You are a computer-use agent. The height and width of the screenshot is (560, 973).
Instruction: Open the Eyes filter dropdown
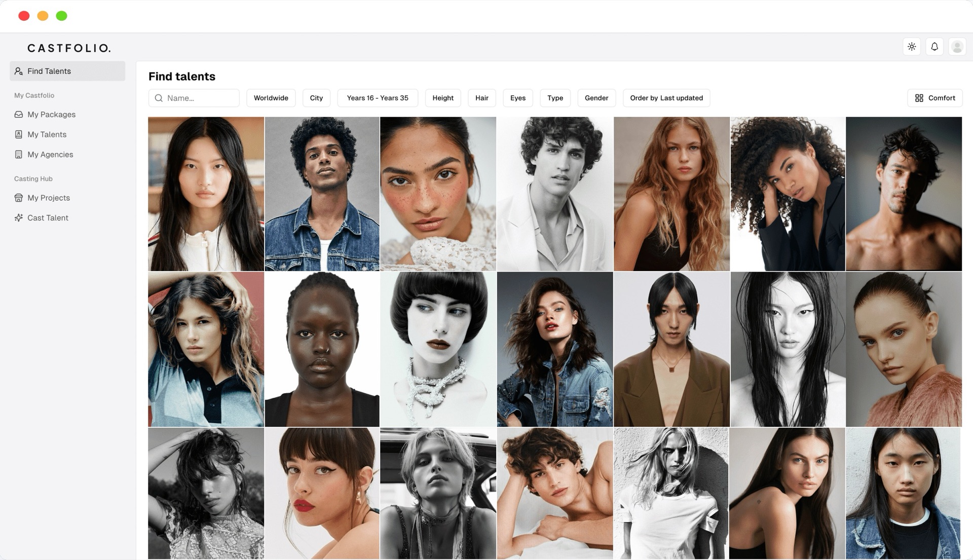click(518, 98)
